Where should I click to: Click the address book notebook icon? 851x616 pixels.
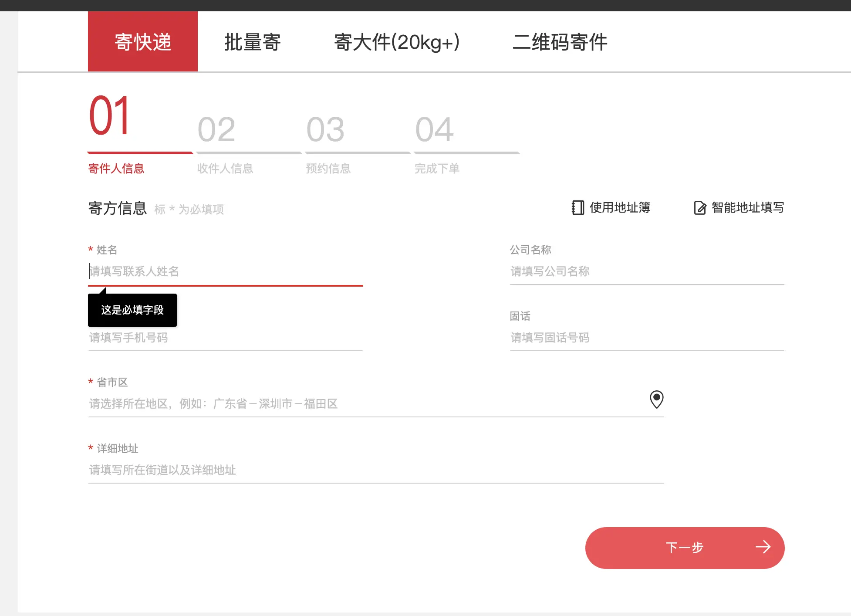[577, 208]
